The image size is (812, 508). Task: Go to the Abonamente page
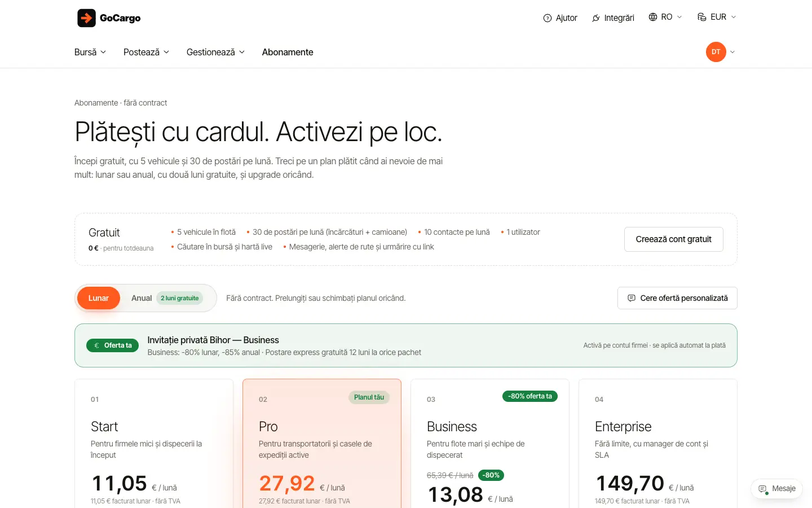pyautogui.click(x=288, y=52)
